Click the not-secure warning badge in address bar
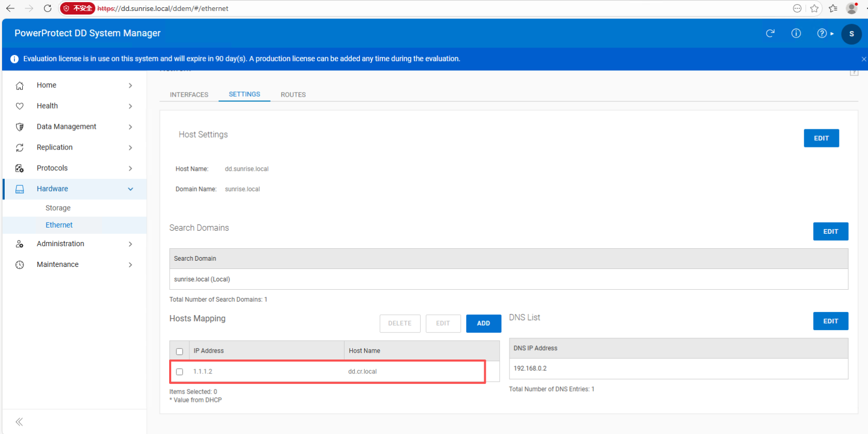The width and height of the screenshot is (868, 434). click(78, 8)
